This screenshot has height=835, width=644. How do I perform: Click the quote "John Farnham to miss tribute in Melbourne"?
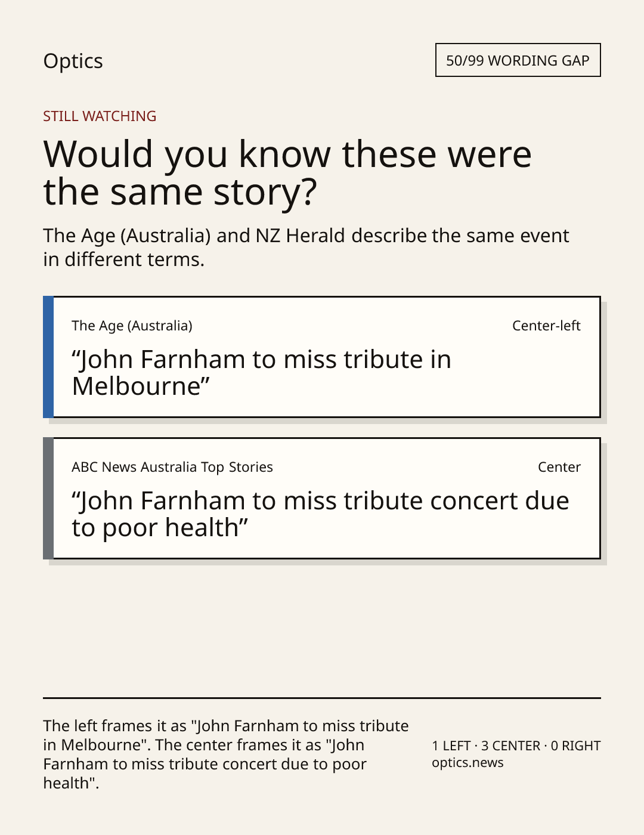coord(261,373)
